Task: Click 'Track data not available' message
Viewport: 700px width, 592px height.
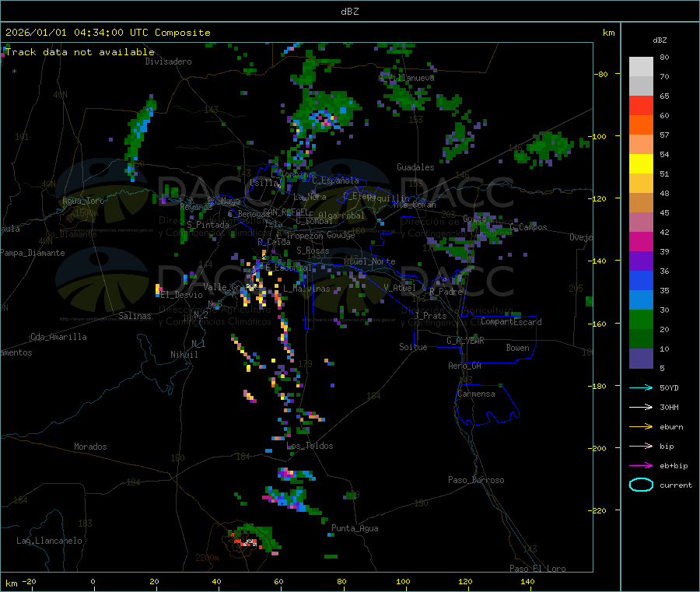Action: click(80, 52)
